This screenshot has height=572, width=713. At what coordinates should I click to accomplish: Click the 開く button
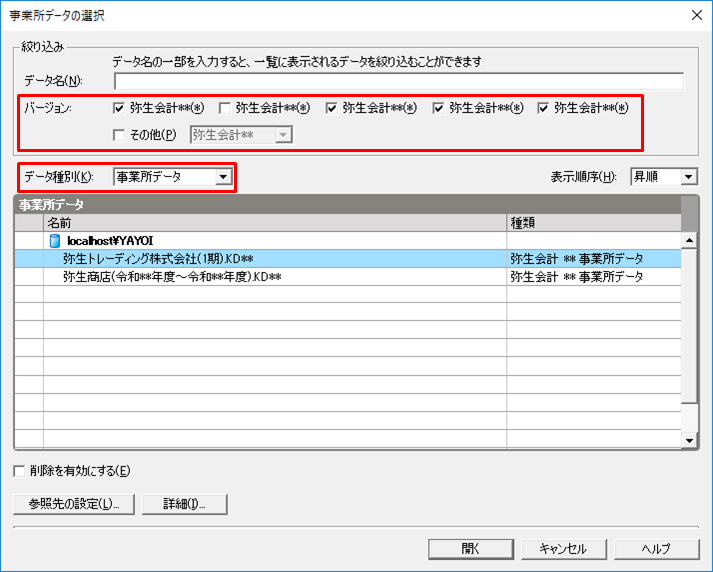[471, 549]
